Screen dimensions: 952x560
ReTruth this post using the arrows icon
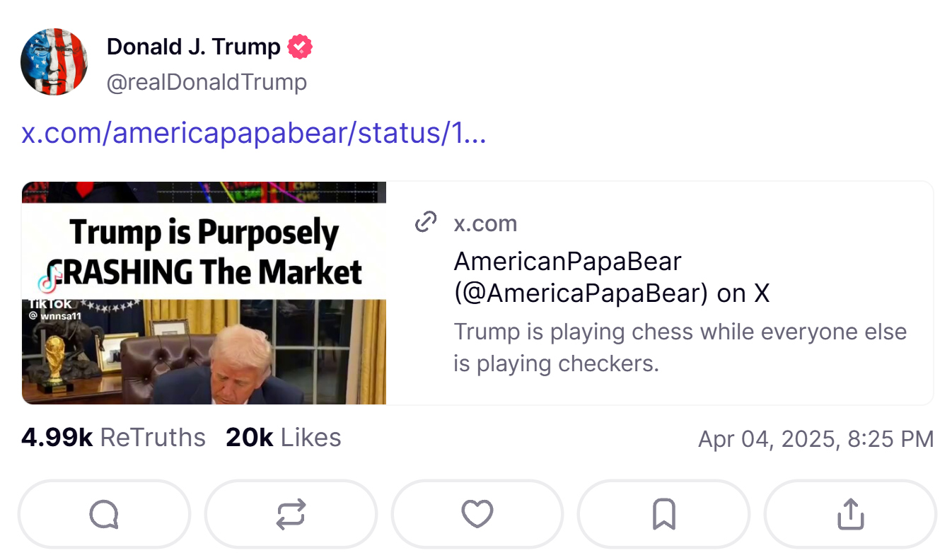pyautogui.click(x=291, y=514)
